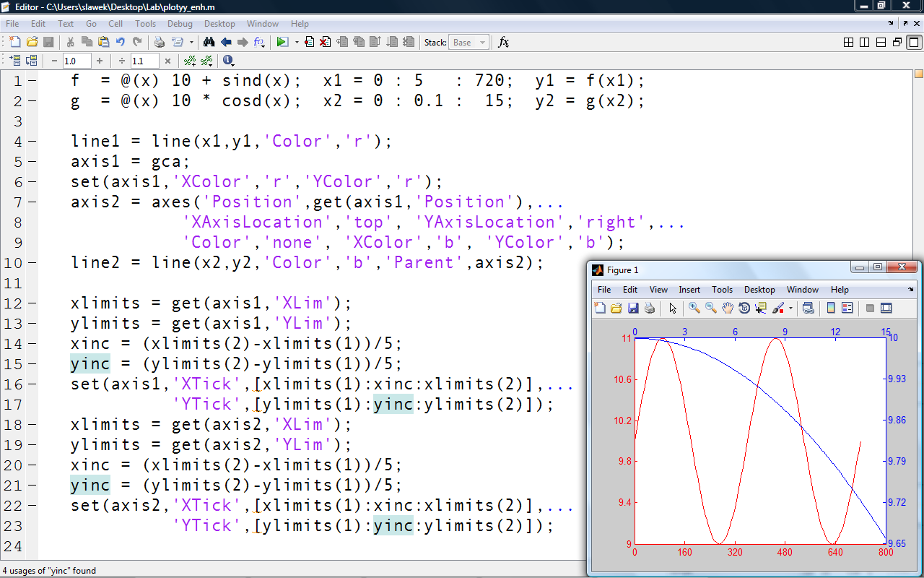Screen dimensions: 924x578
Task: Select Pan hand tool in Figure 1
Action: [728, 308]
